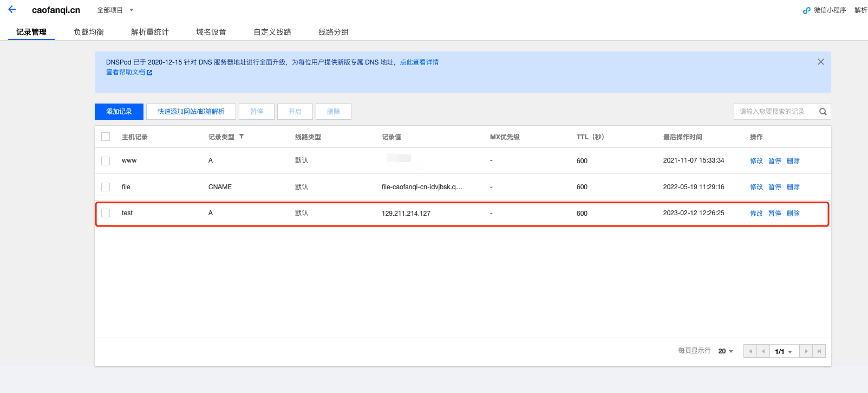
Task: Click the 最后操作时间 column header
Action: pyautogui.click(x=683, y=137)
